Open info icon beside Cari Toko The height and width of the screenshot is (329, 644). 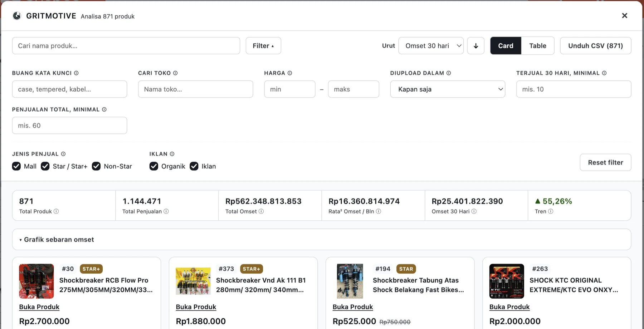coord(175,73)
